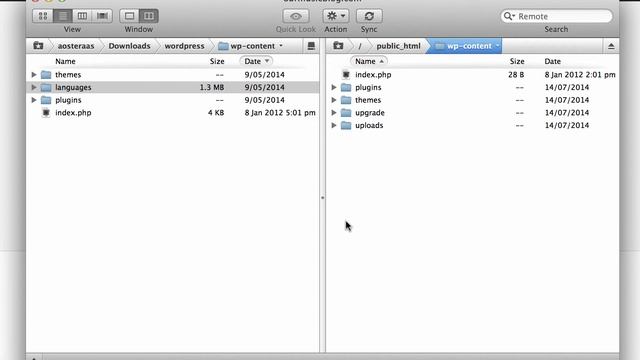This screenshot has width=640, height=360.
Task: Click the '1.3 MB' size cell
Action: (x=212, y=87)
